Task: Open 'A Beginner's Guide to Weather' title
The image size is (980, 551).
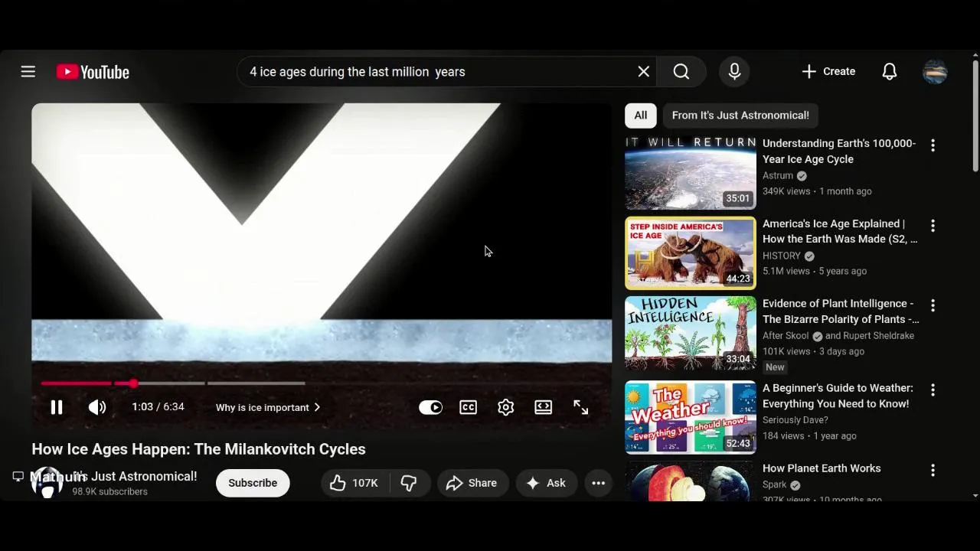Action: click(838, 396)
